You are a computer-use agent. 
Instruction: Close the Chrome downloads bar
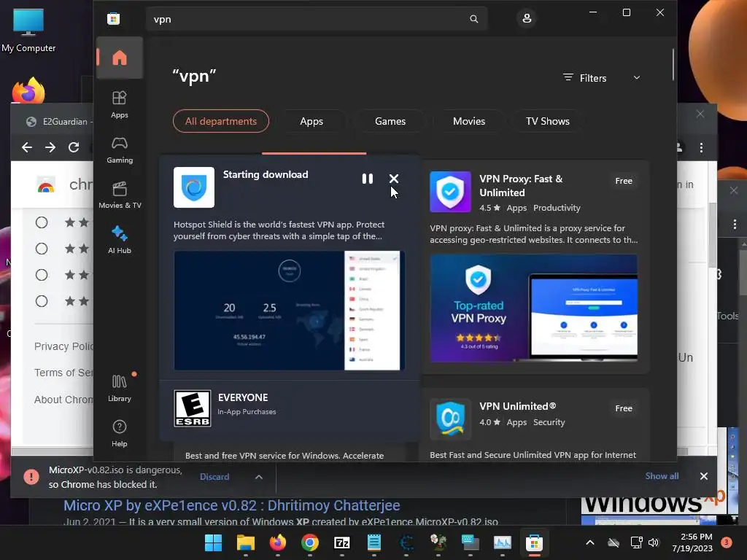click(x=704, y=476)
